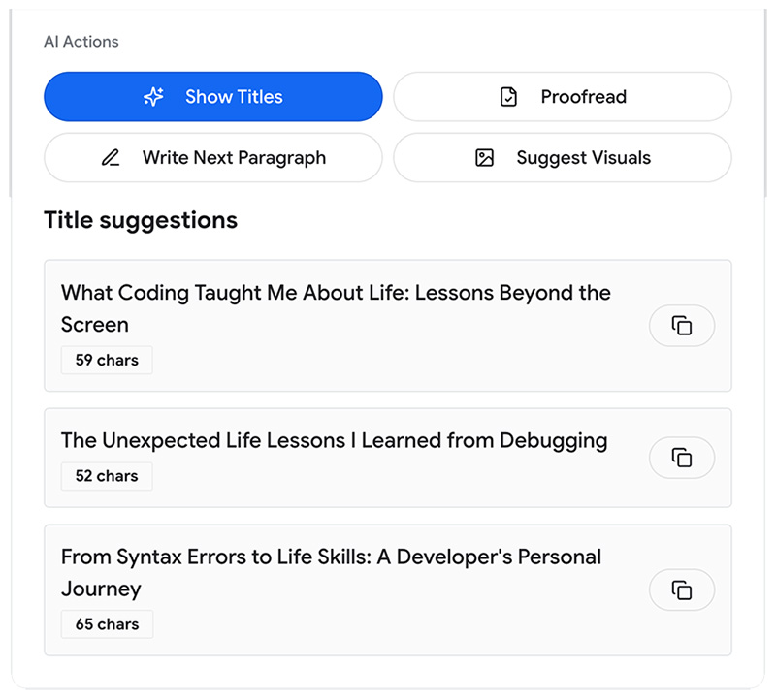
Task: Select the document icon on the Proofread button
Action: (x=508, y=96)
